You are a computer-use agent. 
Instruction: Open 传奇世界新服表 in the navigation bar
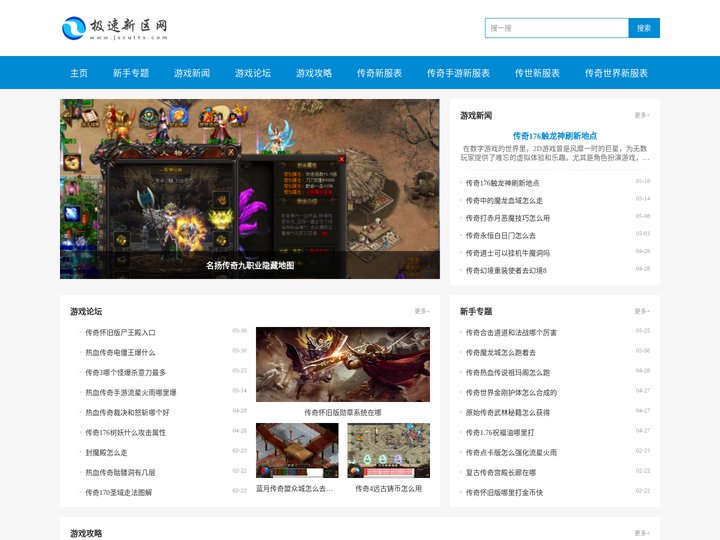pyautogui.click(x=616, y=73)
